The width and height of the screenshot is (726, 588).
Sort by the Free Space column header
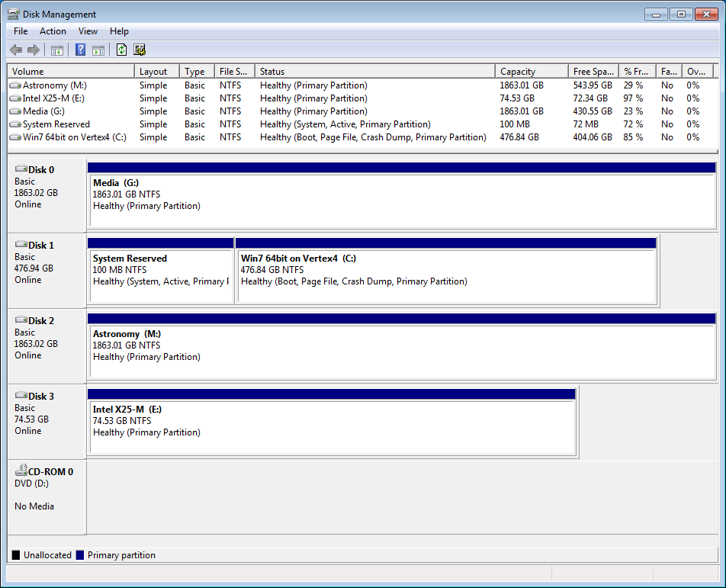[x=593, y=71]
